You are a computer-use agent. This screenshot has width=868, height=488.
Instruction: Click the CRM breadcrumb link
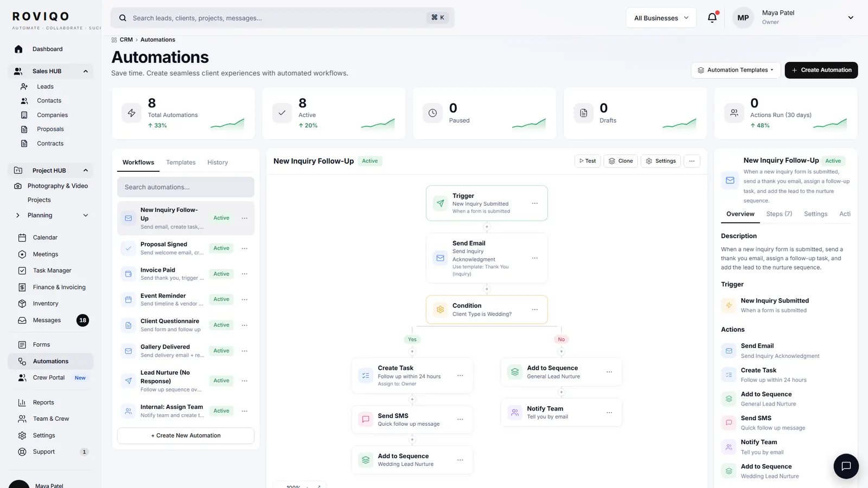(x=126, y=40)
